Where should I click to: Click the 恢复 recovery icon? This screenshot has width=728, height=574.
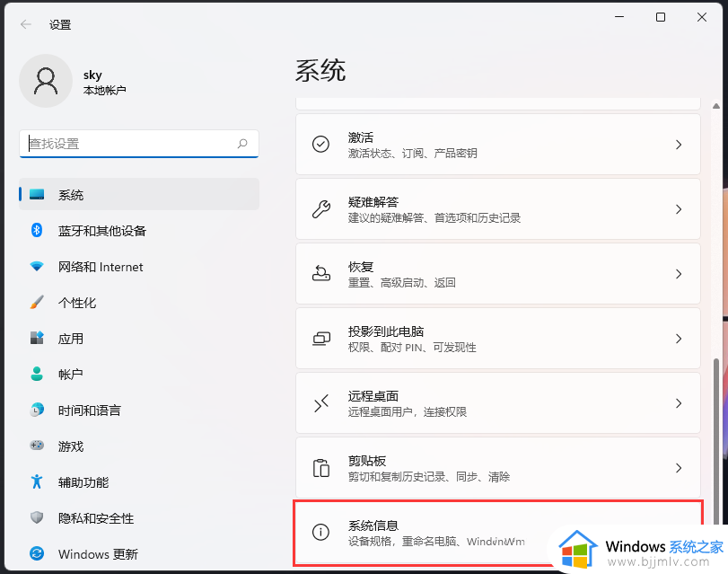320,273
